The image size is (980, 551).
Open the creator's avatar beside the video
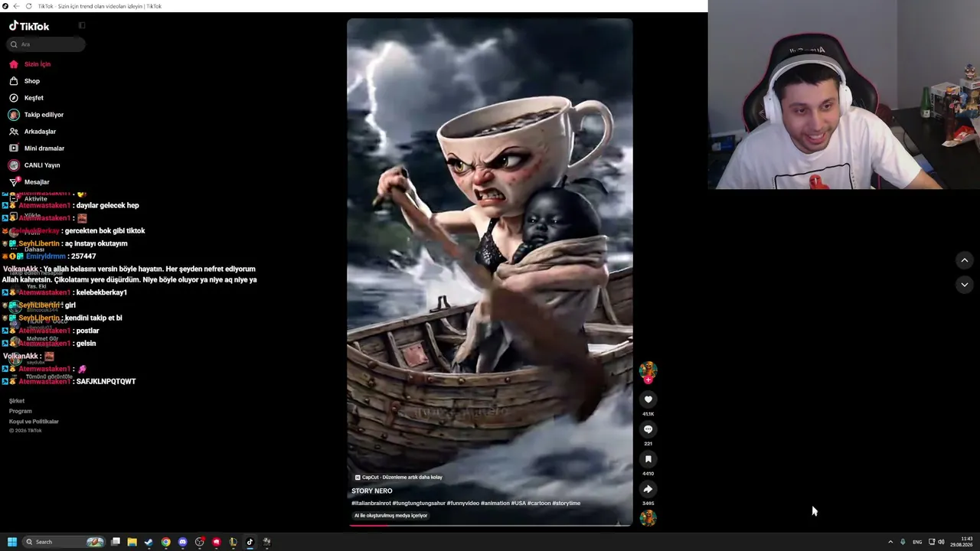(648, 370)
